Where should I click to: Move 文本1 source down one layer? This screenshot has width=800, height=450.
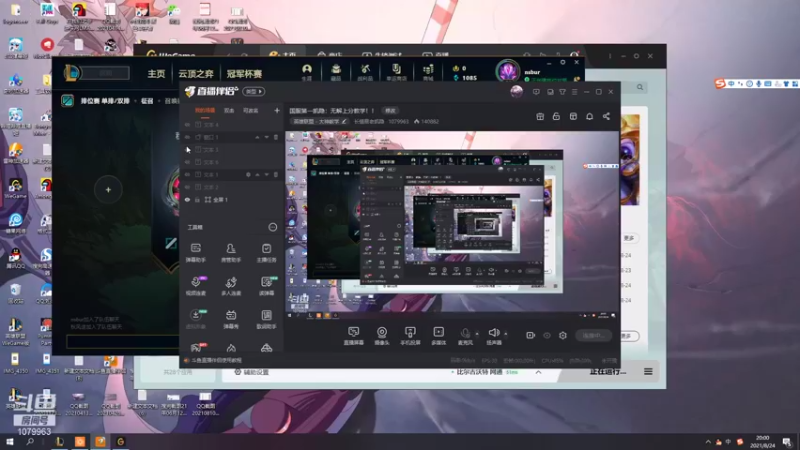click(266, 174)
